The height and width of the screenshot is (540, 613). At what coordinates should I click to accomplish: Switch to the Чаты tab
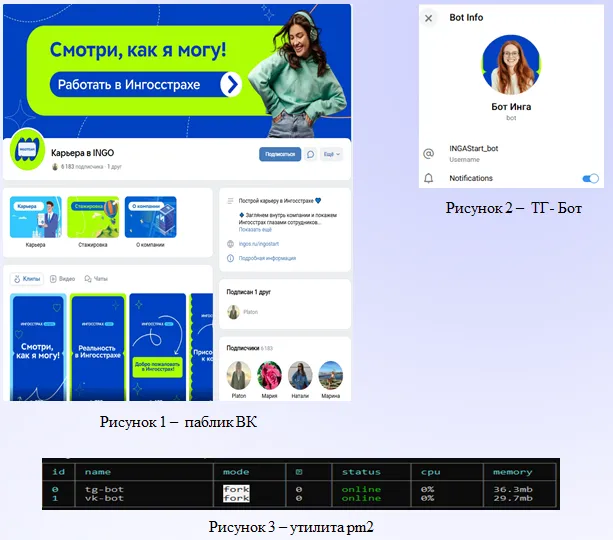[x=96, y=278]
